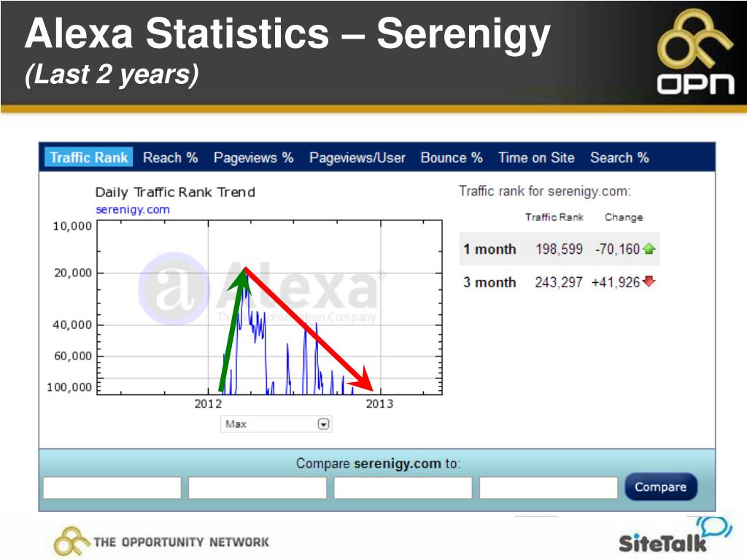Viewport: 747px width, 560px height.
Task: Click the 2013 axis label
Action: [379, 404]
